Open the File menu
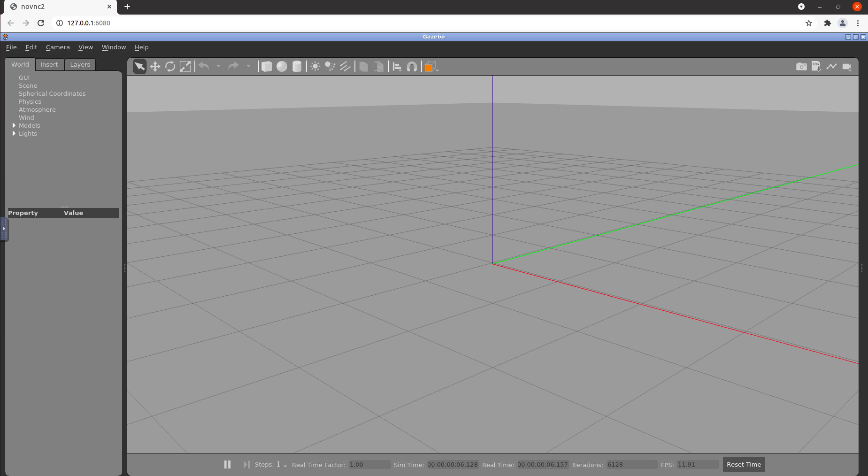 pyautogui.click(x=11, y=47)
